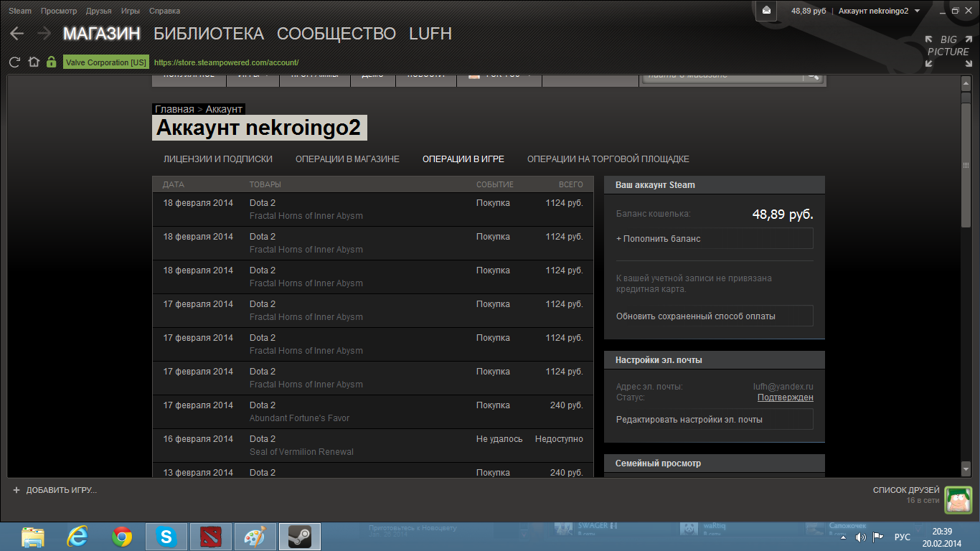Viewport: 980px width, 551px height.
Task: Open the Просмотр menu
Action: [x=59, y=11]
